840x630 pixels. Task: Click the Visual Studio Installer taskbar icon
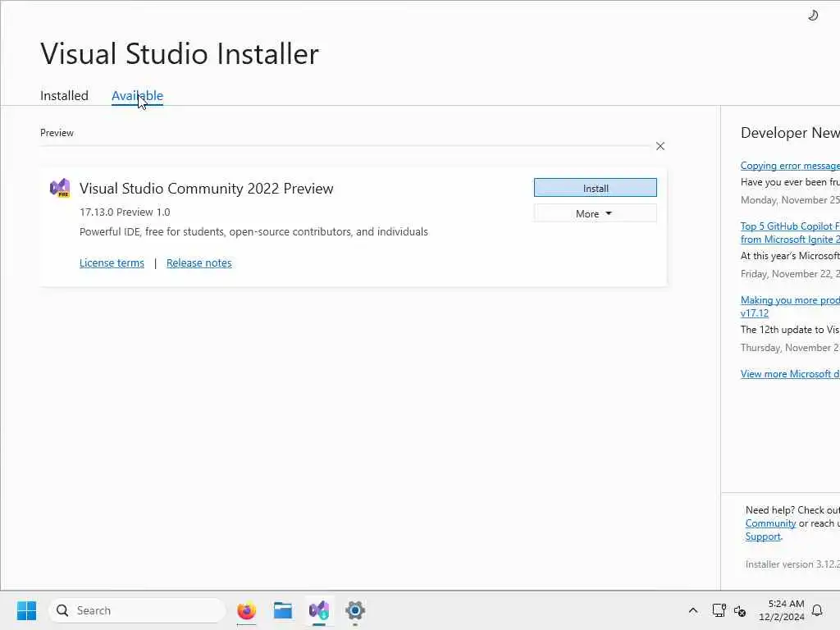(x=319, y=610)
